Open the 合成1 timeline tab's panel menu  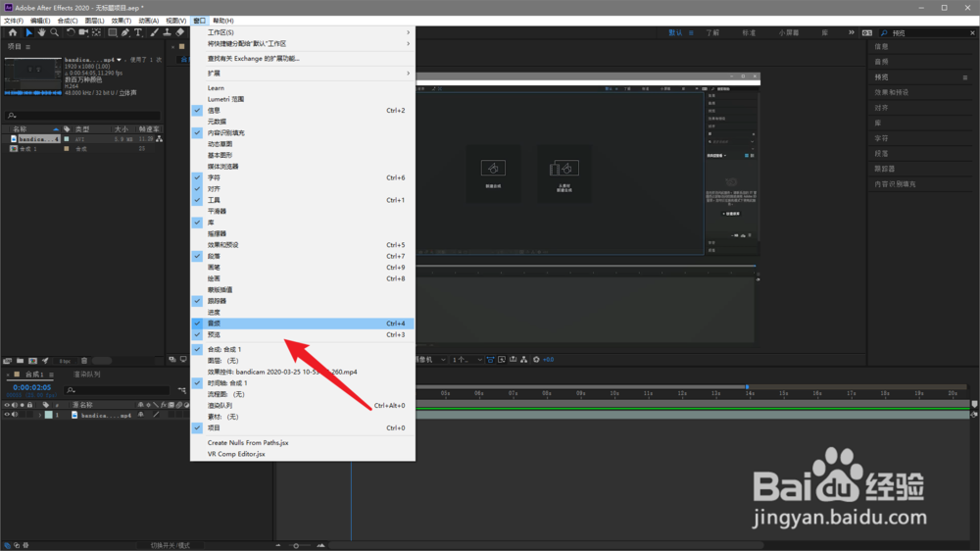coord(51,375)
